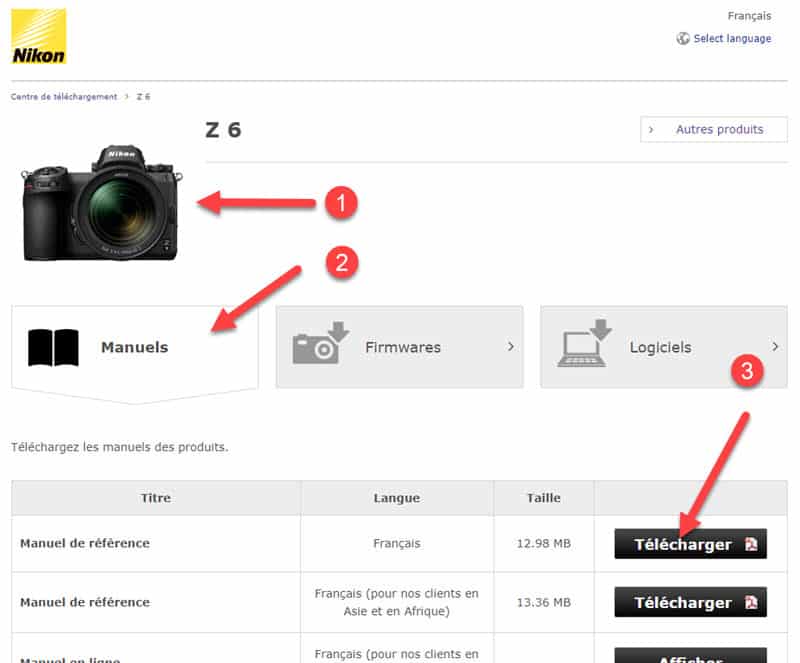800x663 pixels.
Task: Click the Taille column header
Action: pyautogui.click(x=544, y=498)
